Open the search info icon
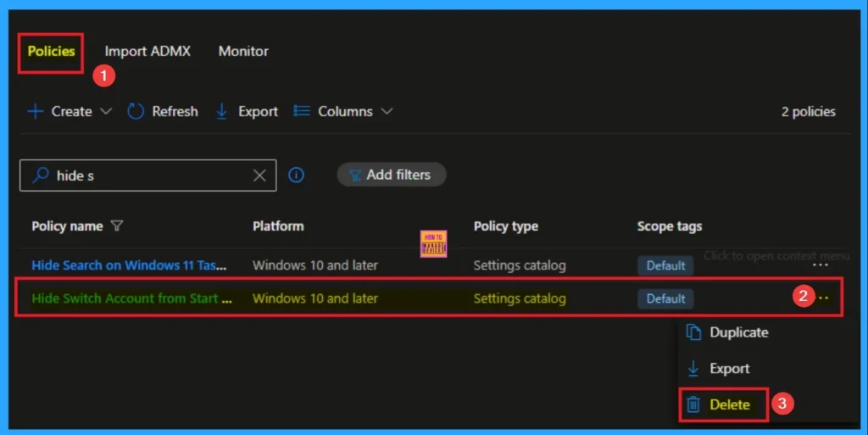 [x=296, y=176]
